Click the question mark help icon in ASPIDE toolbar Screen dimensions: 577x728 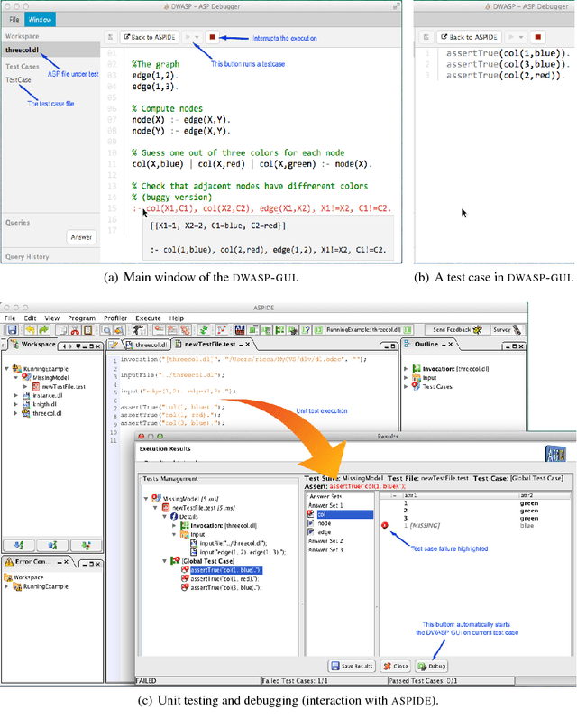306,329
